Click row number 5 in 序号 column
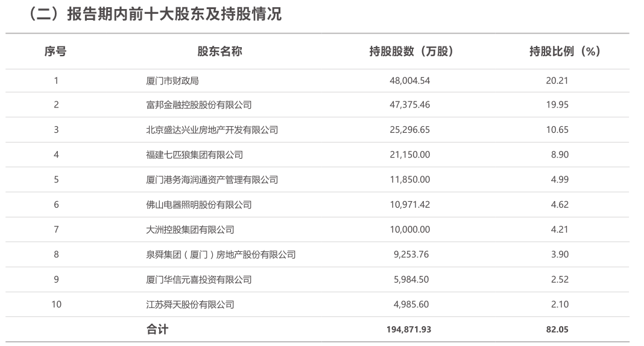This screenshot has width=644, height=346. (x=56, y=180)
